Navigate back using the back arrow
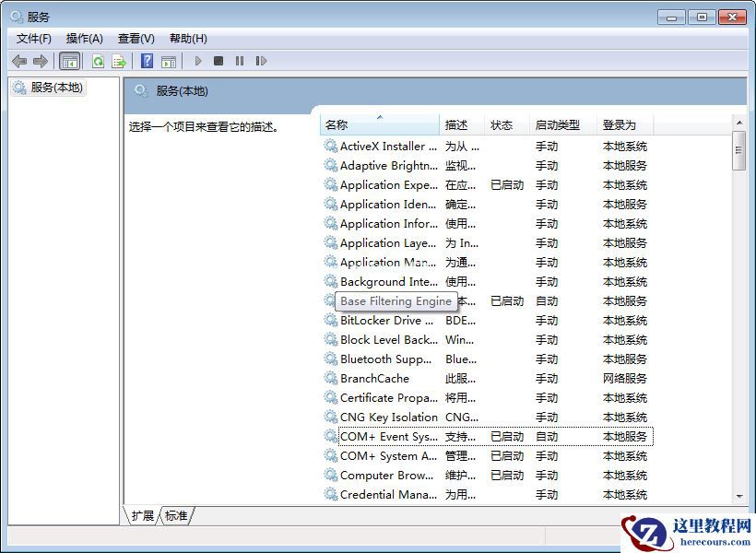This screenshot has height=553, width=756. point(18,61)
